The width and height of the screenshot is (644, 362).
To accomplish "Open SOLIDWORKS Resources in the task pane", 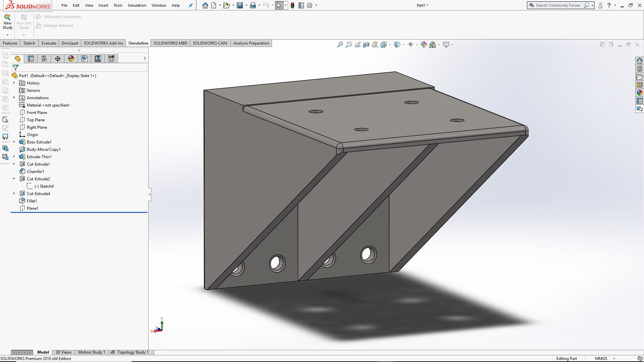I will coord(640,61).
